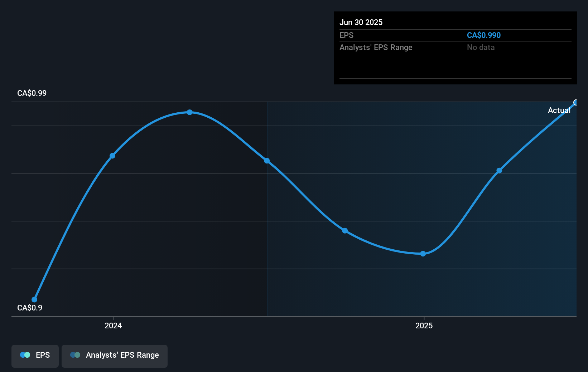Select the final data point at chart's right edge

pos(576,103)
